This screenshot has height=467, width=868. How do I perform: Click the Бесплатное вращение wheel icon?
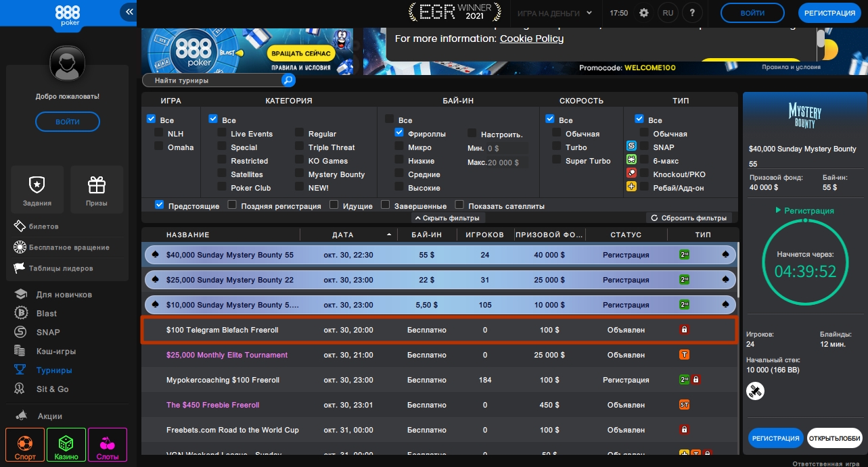[x=19, y=247]
